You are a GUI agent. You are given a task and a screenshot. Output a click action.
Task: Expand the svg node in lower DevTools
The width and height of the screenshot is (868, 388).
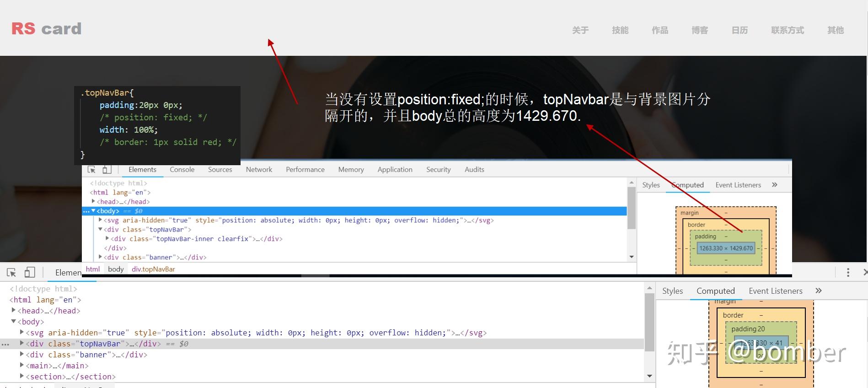(x=22, y=332)
